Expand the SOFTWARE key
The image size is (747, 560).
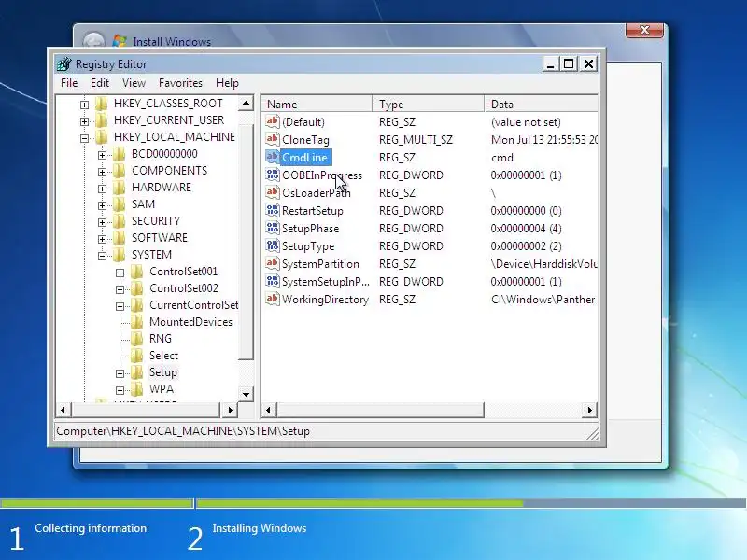click(x=102, y=239)
